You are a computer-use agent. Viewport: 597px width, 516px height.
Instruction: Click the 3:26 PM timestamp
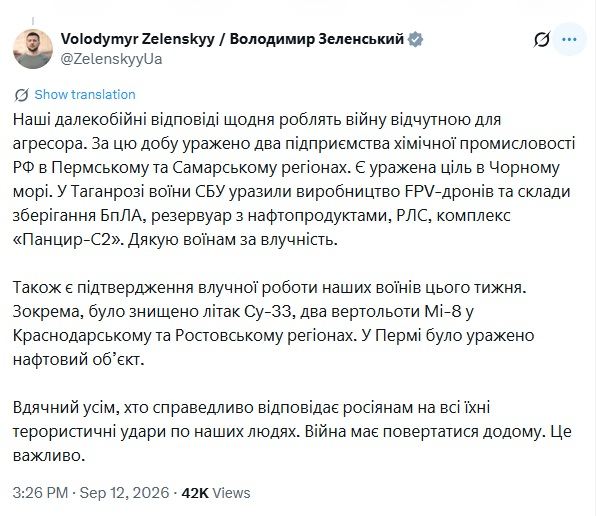[x=40, y=493]
